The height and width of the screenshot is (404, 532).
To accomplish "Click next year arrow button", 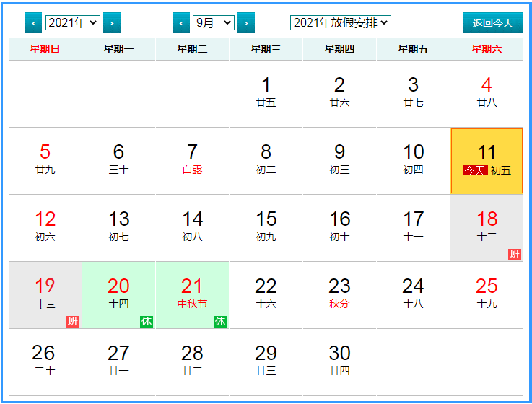I will 111,23.
